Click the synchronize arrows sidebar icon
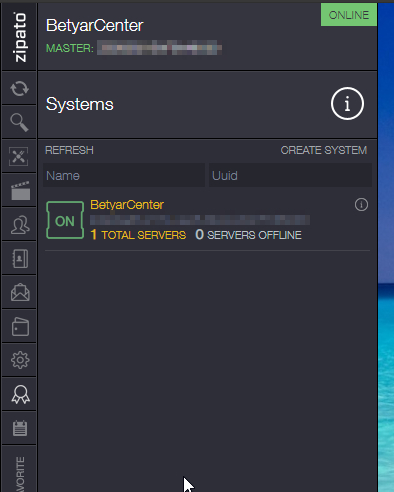Viewport: 394px width, 492px height. click(19, 89)
